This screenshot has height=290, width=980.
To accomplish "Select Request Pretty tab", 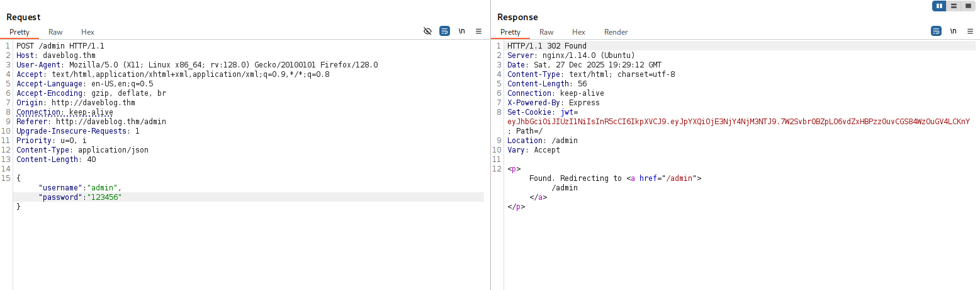I will point(20,32).
